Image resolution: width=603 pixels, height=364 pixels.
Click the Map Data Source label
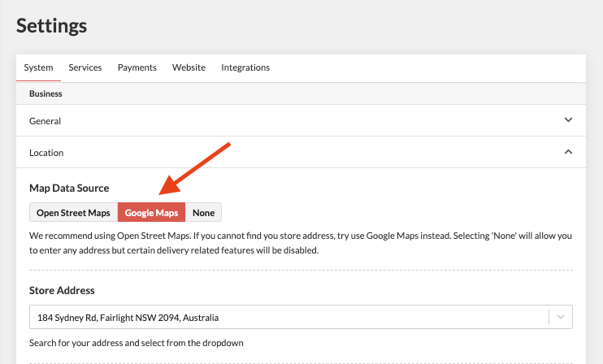[x=69, y=188]
